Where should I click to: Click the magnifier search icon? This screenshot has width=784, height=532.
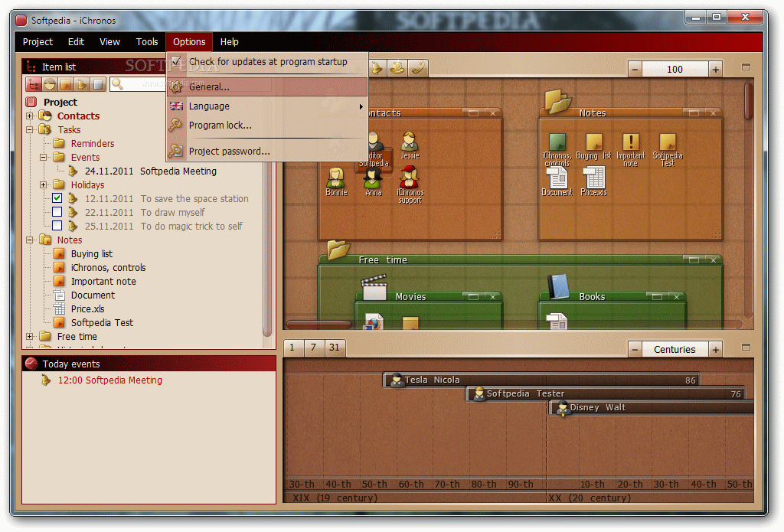[117, 83]
